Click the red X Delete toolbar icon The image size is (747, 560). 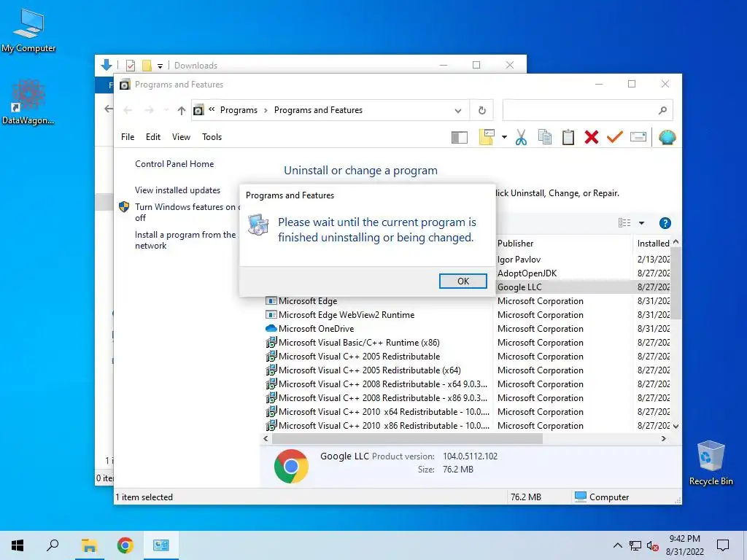[591, 138]
